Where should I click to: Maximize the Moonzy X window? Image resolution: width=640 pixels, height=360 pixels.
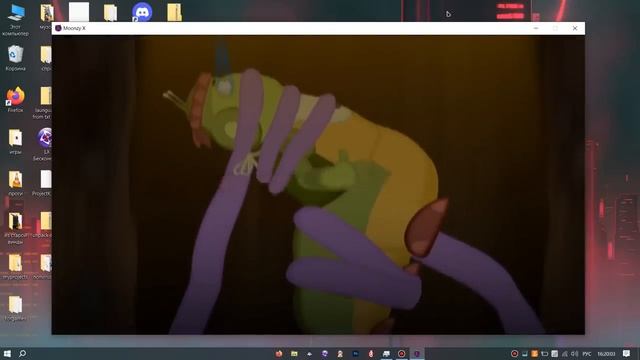pyautogui.click(x=555, y=28)
